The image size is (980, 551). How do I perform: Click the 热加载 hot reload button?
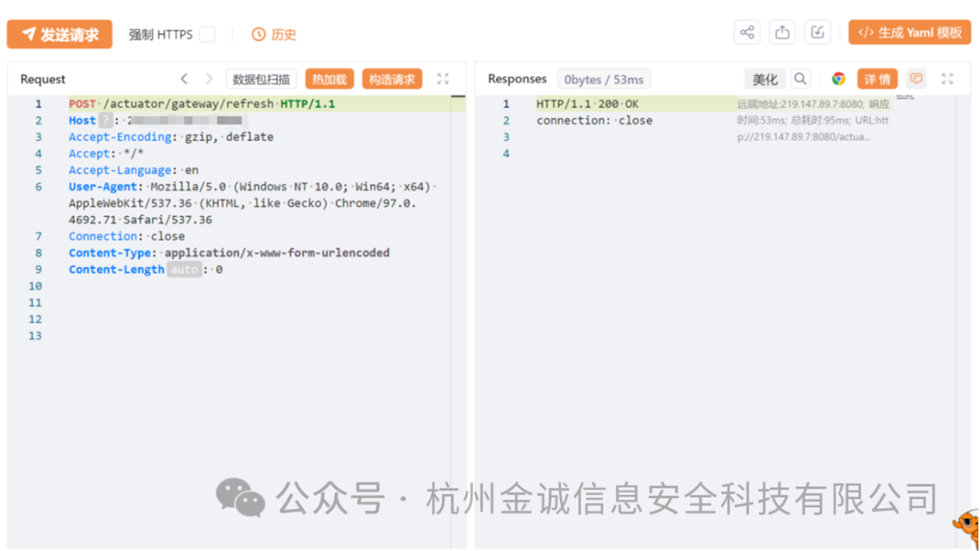(x=329, y=80)
